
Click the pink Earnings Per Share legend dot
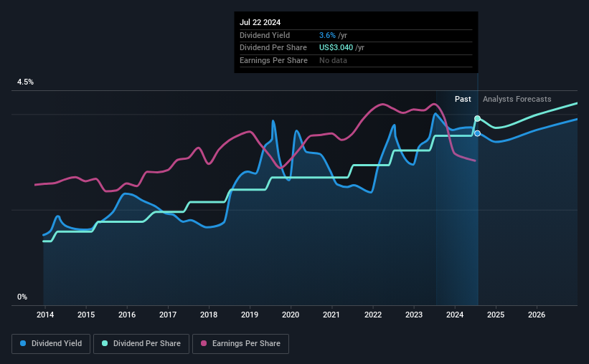(x=204, y=343)
